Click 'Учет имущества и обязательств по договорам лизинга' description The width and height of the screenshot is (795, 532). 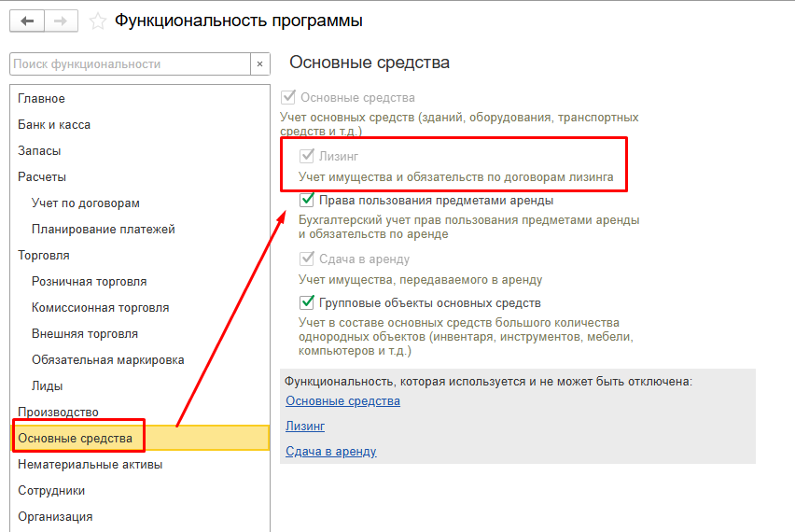coord(455,177)
